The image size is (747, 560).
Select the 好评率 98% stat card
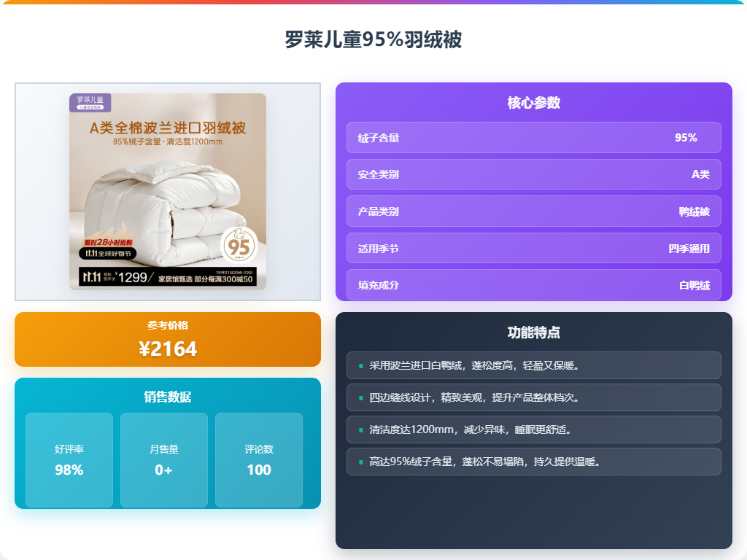click(x=69, y=459)
